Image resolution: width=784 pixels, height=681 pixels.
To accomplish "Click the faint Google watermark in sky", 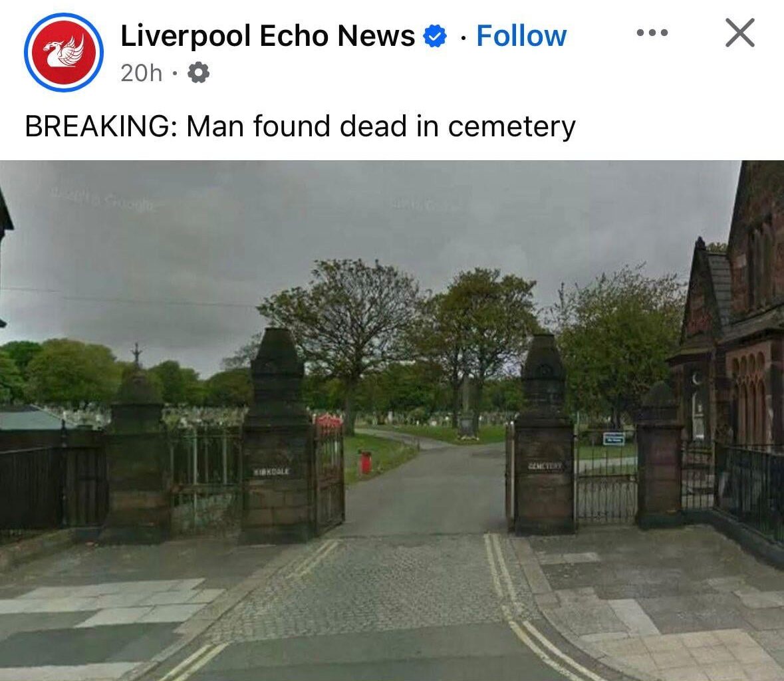I will point(102,203).
